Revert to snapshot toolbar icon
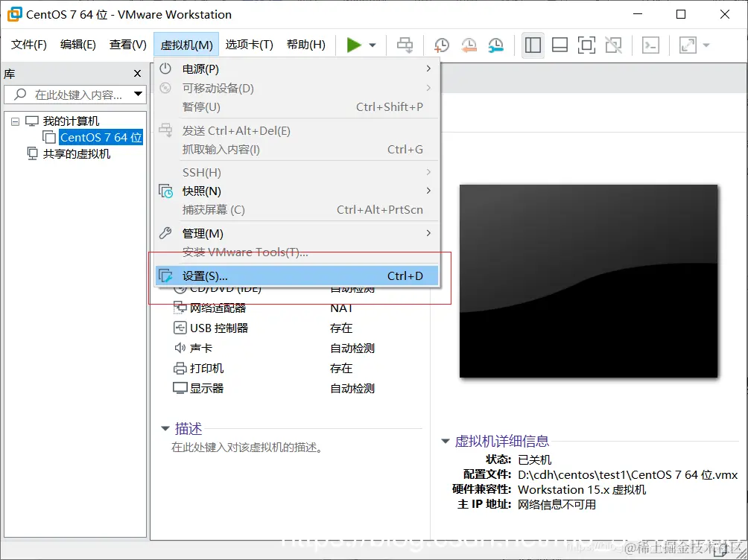 click(x=469, y=45)
